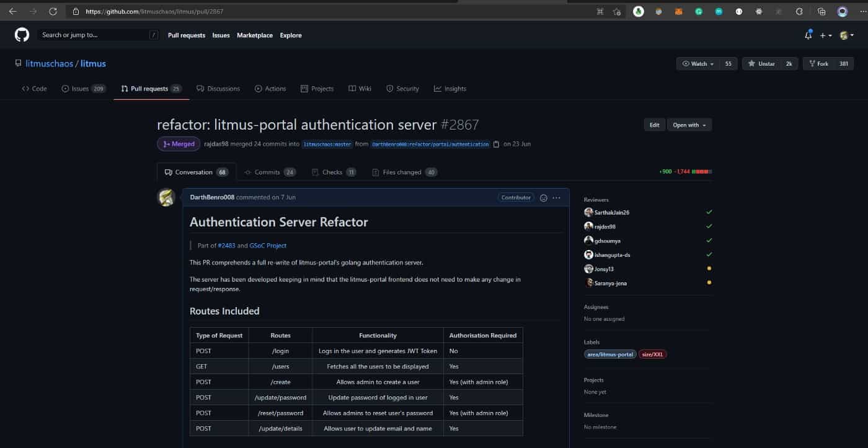Viewport: 868px width, 448px height.
Task: Click Pull requests in the top navigation
Action: tap(187, 35)
